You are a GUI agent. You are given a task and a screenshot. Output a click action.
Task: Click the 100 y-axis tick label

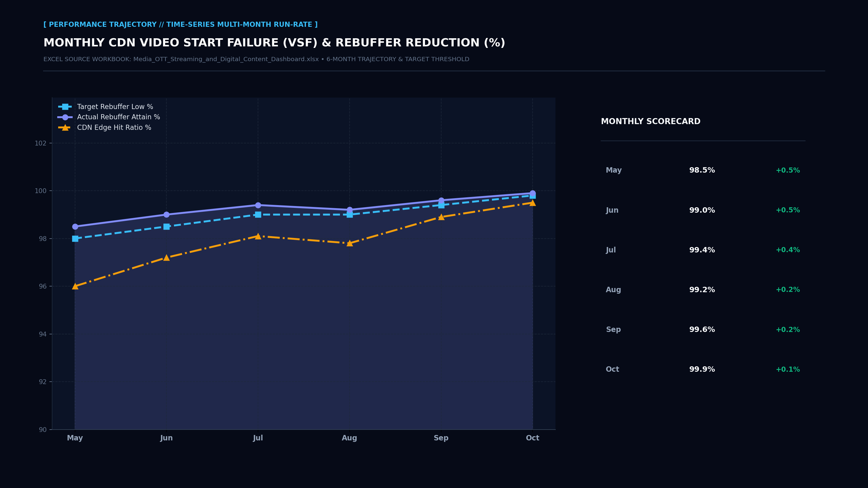(x=41, y=191)
